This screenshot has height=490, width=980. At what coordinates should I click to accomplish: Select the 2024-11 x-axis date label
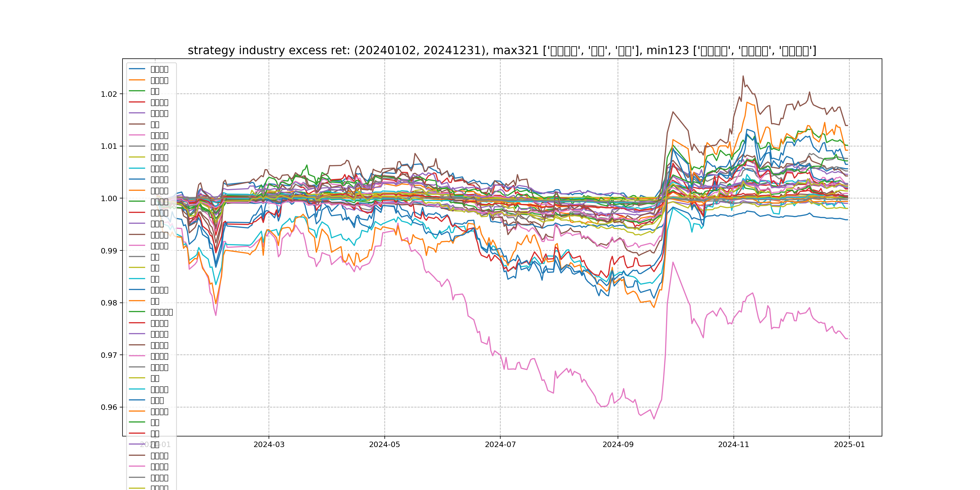click(733, 445)
